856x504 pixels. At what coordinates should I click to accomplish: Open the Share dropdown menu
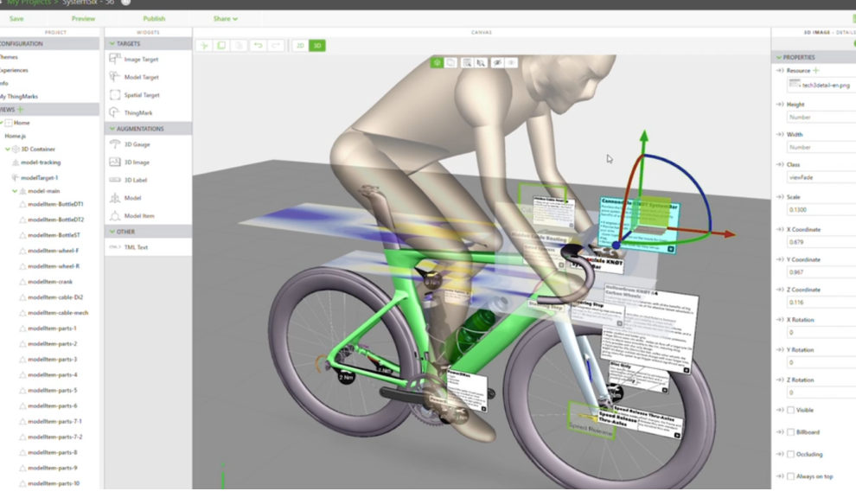click(x=225, y=18)
